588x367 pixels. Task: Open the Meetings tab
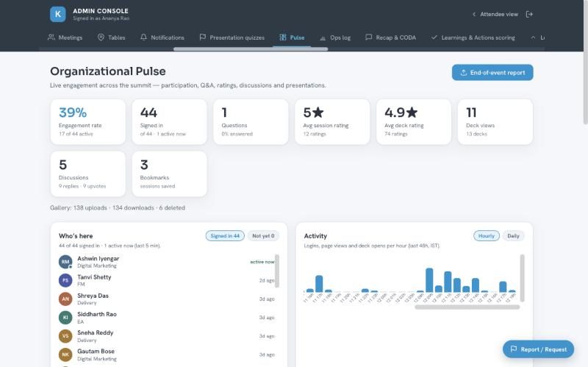[65, 38]
